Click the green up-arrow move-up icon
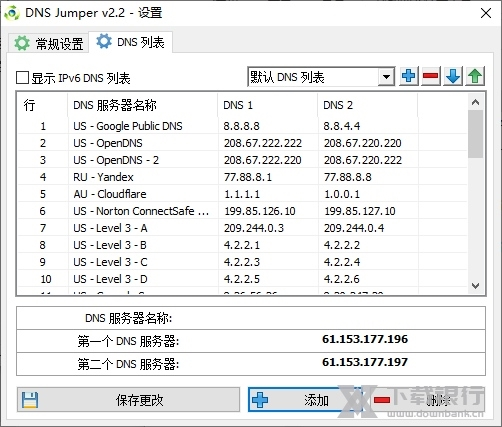The height and width of the screenshot is (427, 502). point(475,76)
